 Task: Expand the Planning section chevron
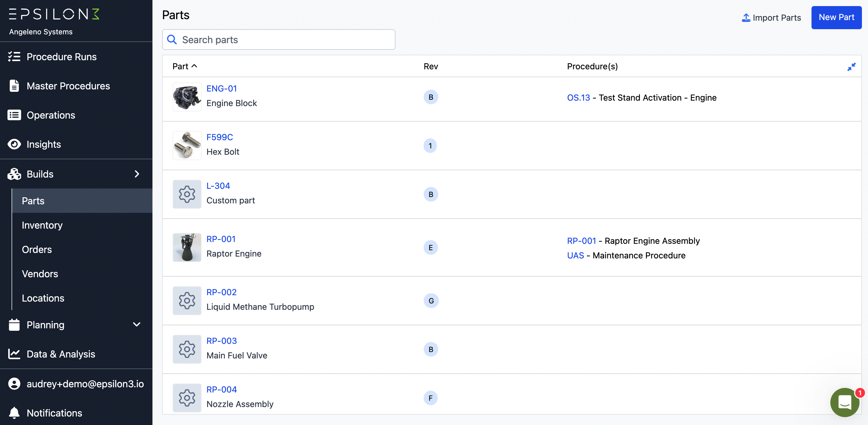coord(137,324)
